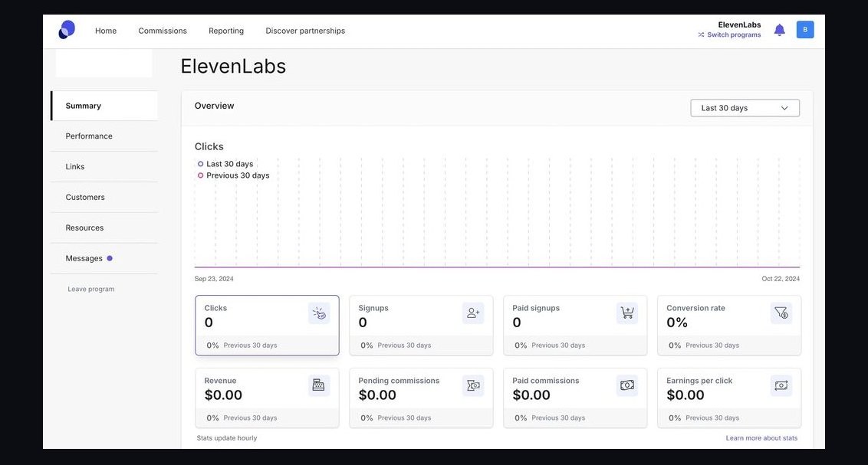The height and width of the screenshot is (465, 868).
Task: Click the PartnerStack logo icon
Action: click(x=67, y=30)
